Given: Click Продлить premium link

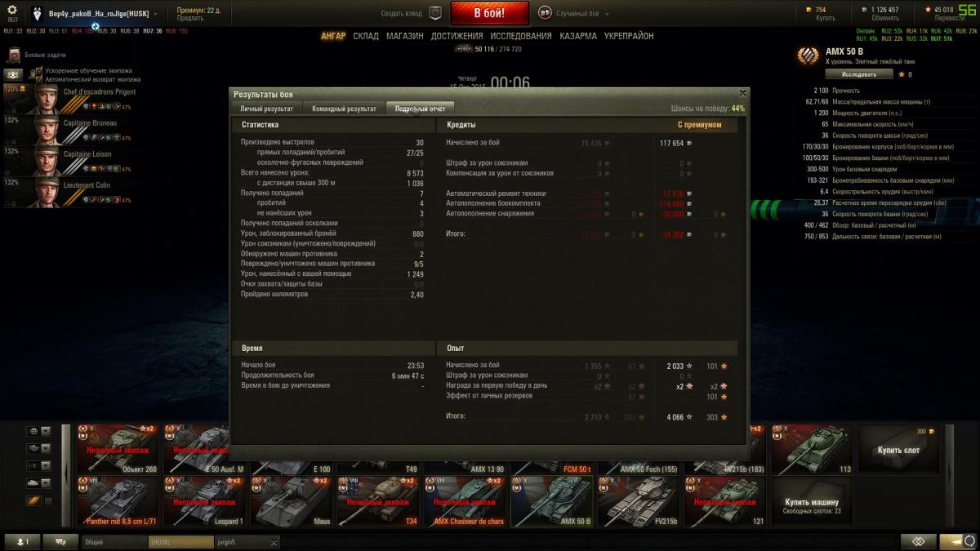Looking at the screenshot, I should pos(190,18).
